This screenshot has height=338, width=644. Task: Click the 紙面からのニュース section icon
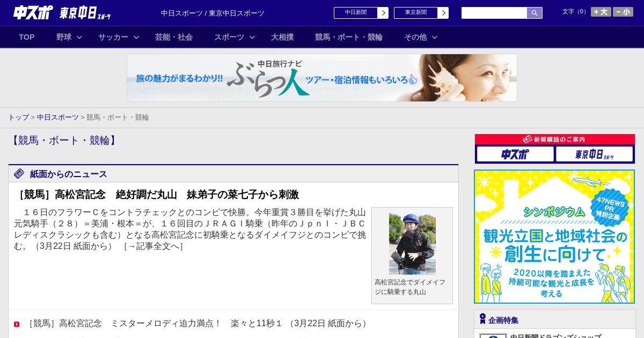tap(19, 173)
